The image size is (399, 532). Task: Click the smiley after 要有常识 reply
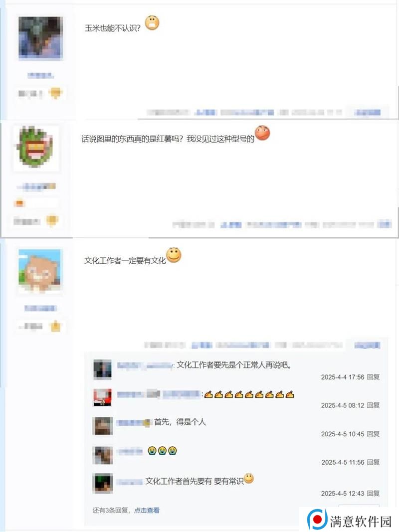(x=249, y=478)
